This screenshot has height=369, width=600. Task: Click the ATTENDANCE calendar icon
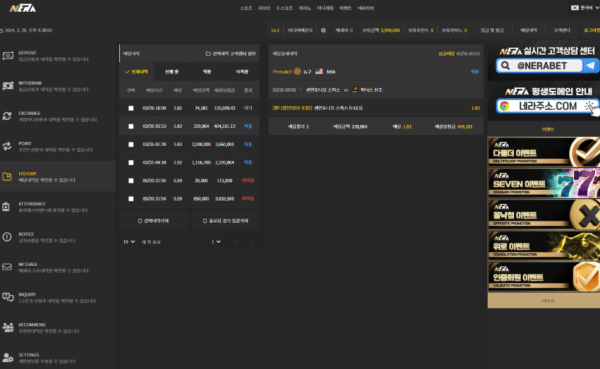click(x=6, y=207)
